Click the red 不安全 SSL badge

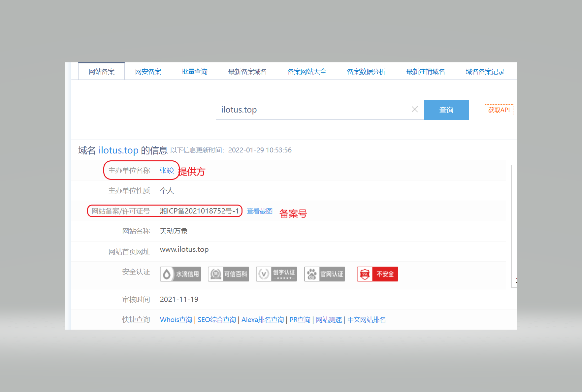pyautogui.click(x=377, y=274)
